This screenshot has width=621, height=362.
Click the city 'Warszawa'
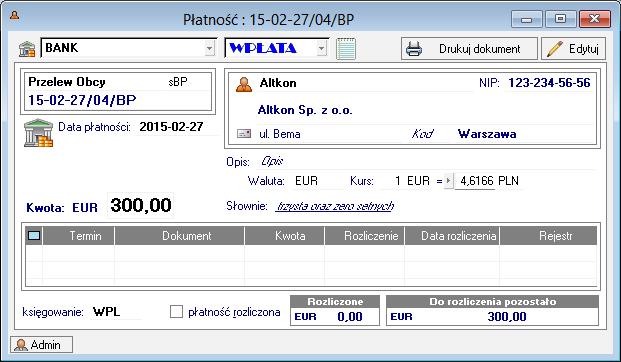point(487,134)
